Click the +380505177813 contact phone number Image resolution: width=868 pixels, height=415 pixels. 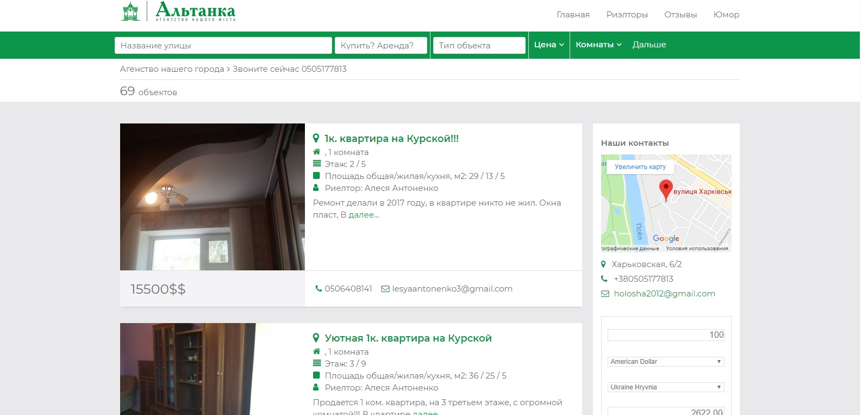coord(644,279)
